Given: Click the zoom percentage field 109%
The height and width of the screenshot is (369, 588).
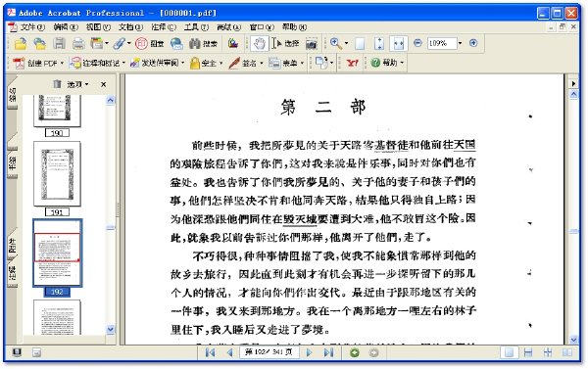Looking at the screenshot, I should [x=441, y=43].
